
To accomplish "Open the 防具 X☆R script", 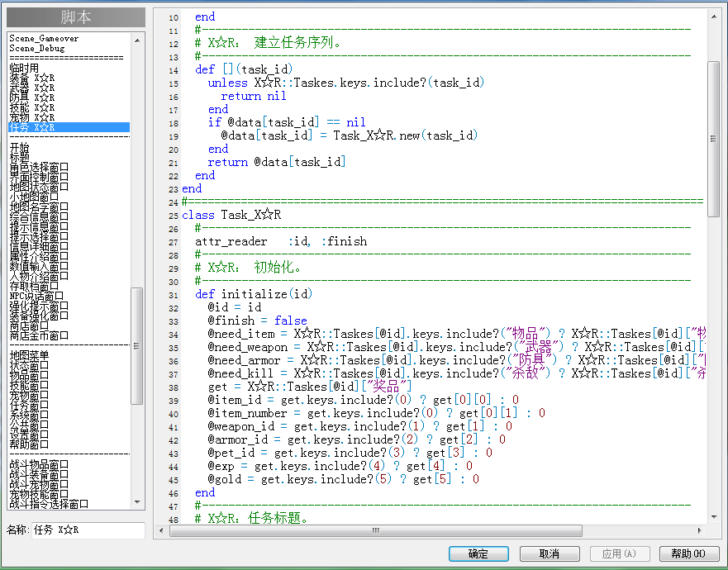I will click(x=32, y=97).
